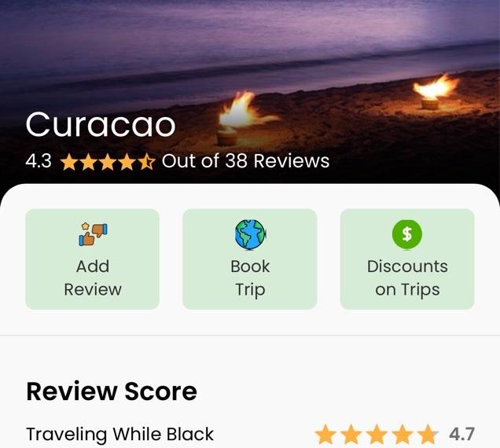Click the Add Review text label
Screen dimensions: 500x448
pos(93,277)
